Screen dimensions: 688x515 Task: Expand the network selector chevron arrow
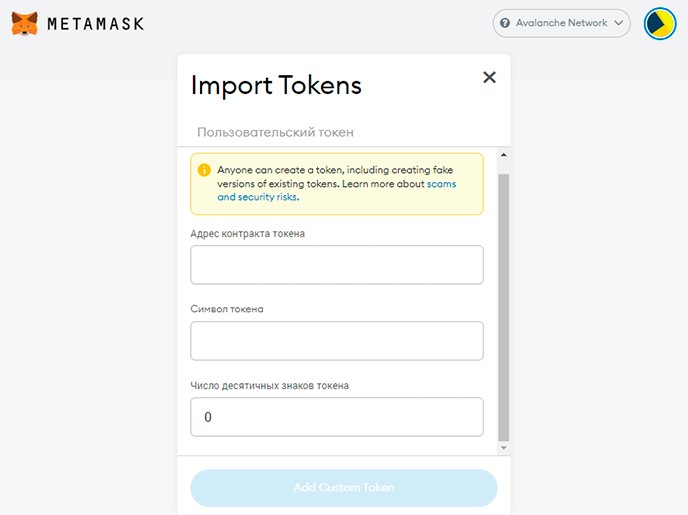point(619,23)
